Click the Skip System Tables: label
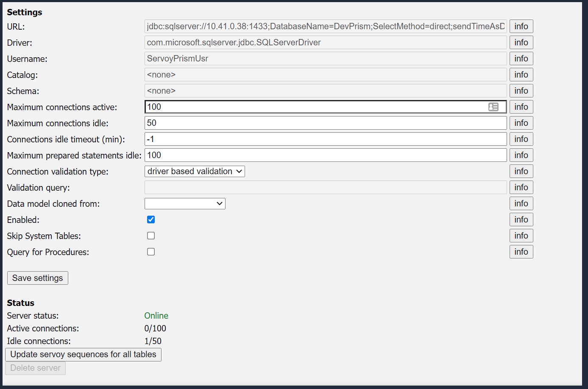The width and height of the screenshot is (588, 389). (44, 236)
